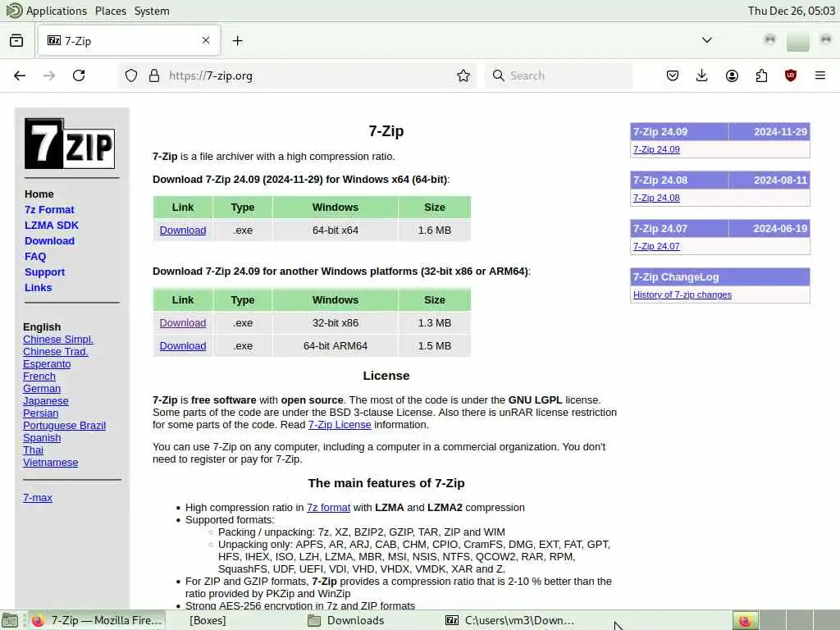The image size is (840, 630).
Task: Open the 7-max link
Action: pyautogui.click(x=38, y=498)
